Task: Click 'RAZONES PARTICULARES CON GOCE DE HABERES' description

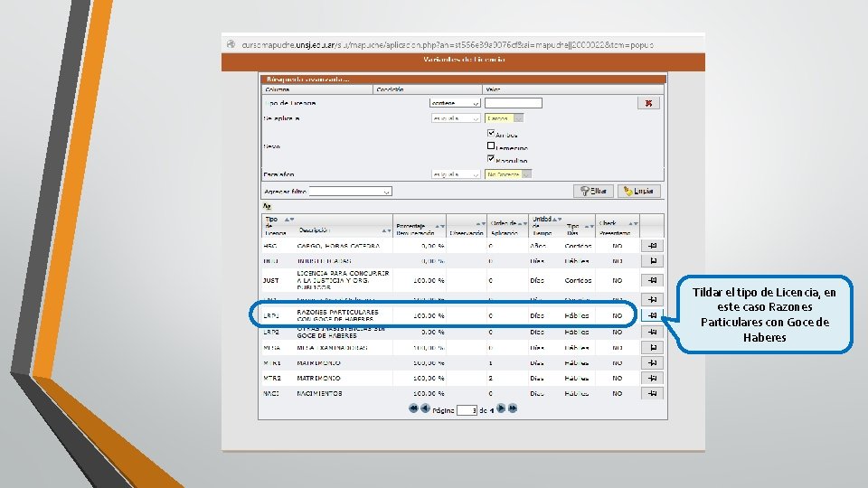Action: click(x=337, y=315)
